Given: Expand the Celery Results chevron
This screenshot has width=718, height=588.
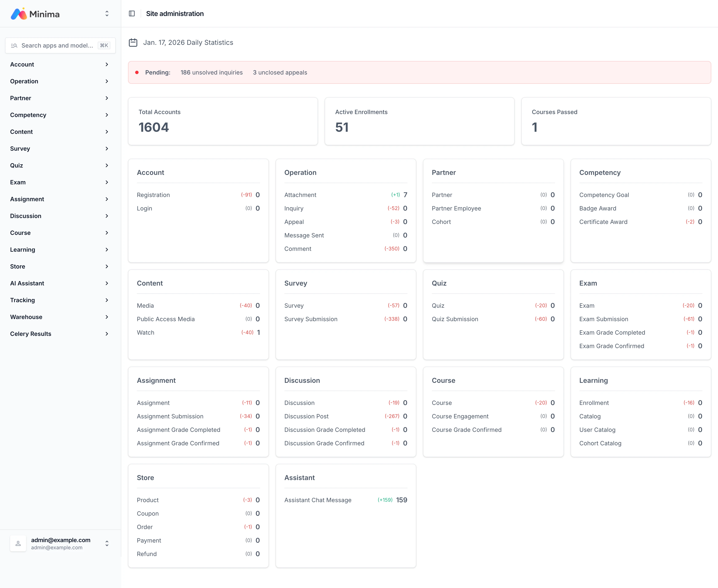Looking at the screenshot, I should 107,334.
